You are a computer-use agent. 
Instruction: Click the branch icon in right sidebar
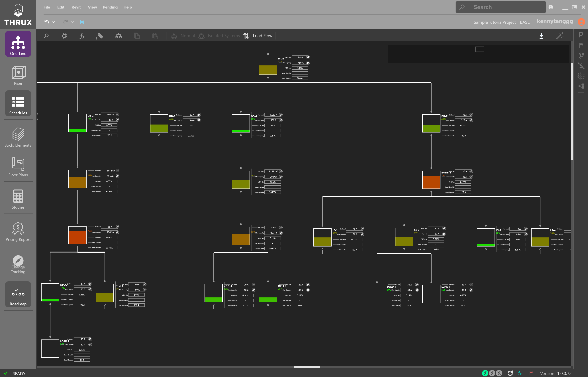pyautogui.click(x=581, y=56)
